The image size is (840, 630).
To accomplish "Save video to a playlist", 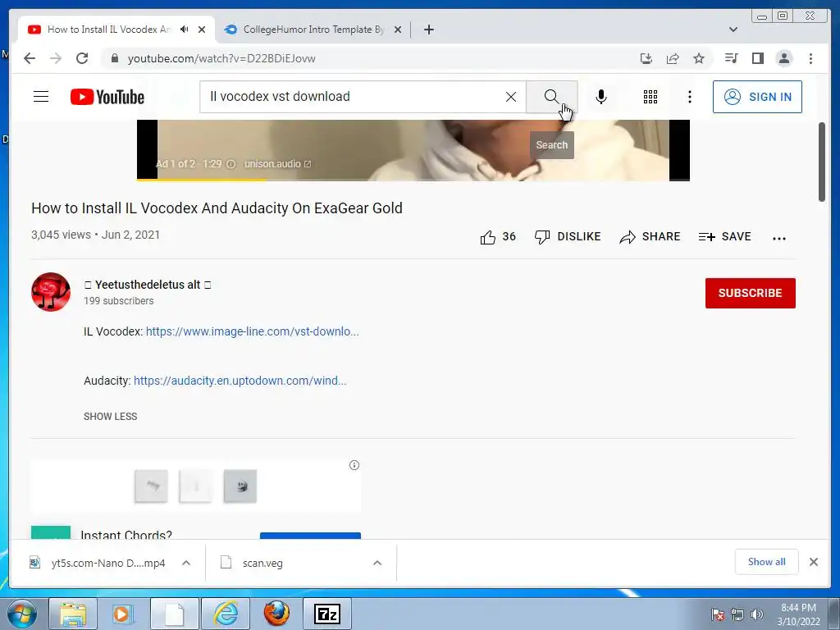I will tap(725, 237).
